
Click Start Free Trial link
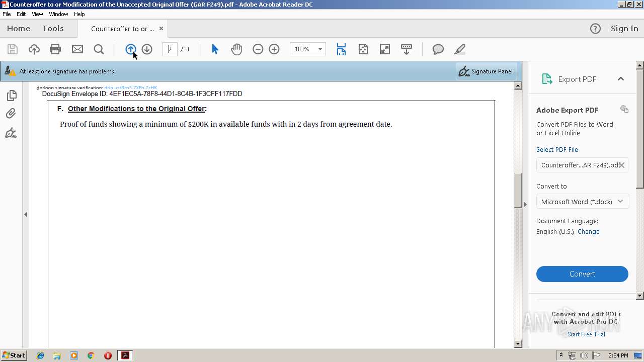pyautogui.click(x=586, y=334)
